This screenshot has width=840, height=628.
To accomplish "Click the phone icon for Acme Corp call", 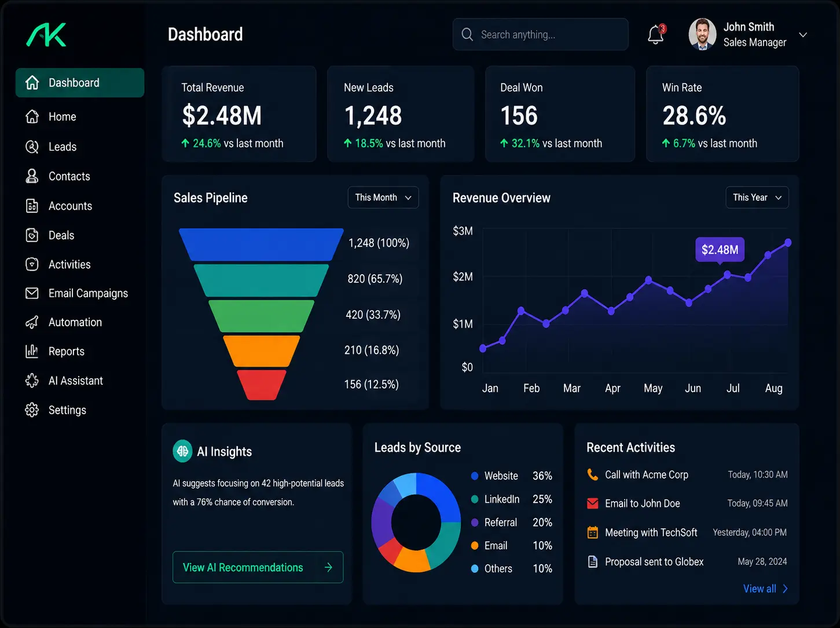I will 592,474.
